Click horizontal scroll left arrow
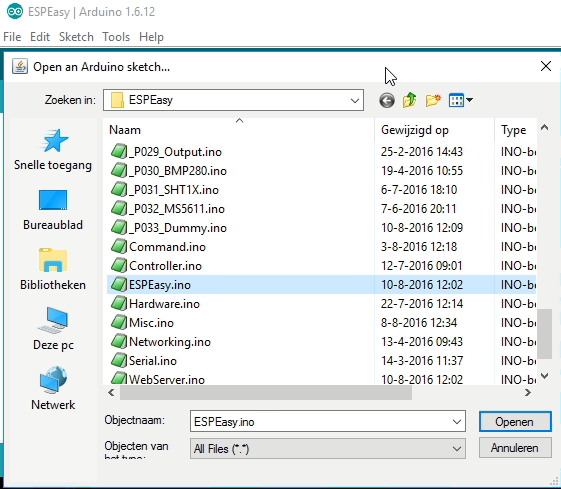The height and width of the screenshot is (489, 561). 111,393
